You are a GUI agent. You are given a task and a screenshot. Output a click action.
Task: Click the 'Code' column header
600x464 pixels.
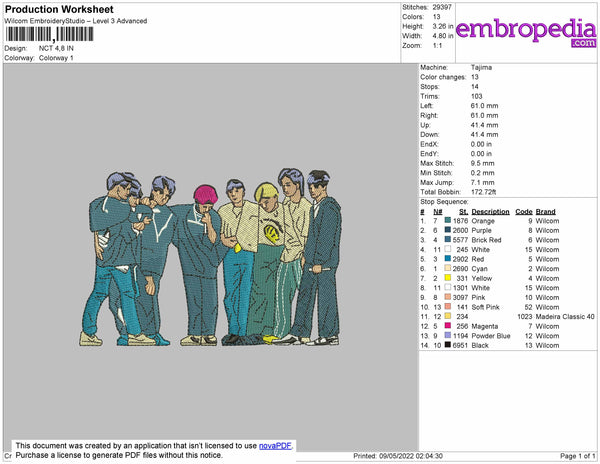click(x=524, y=212)
